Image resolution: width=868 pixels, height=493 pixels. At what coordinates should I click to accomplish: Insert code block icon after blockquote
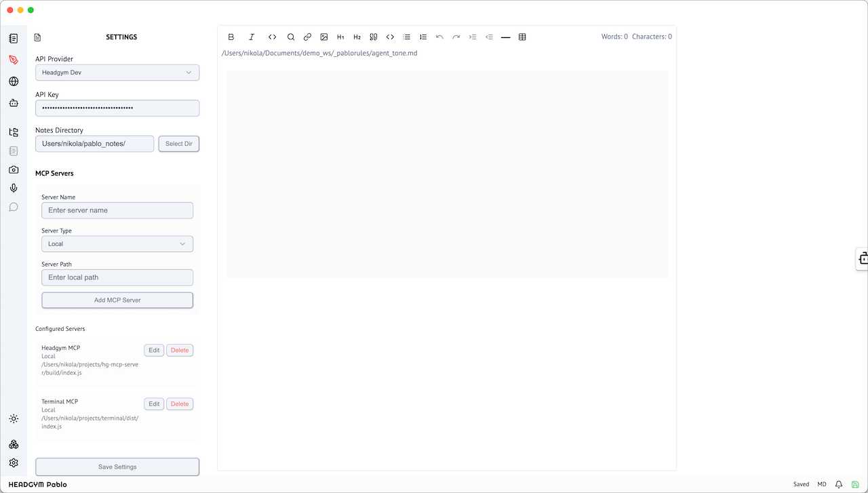click(390, 37)
